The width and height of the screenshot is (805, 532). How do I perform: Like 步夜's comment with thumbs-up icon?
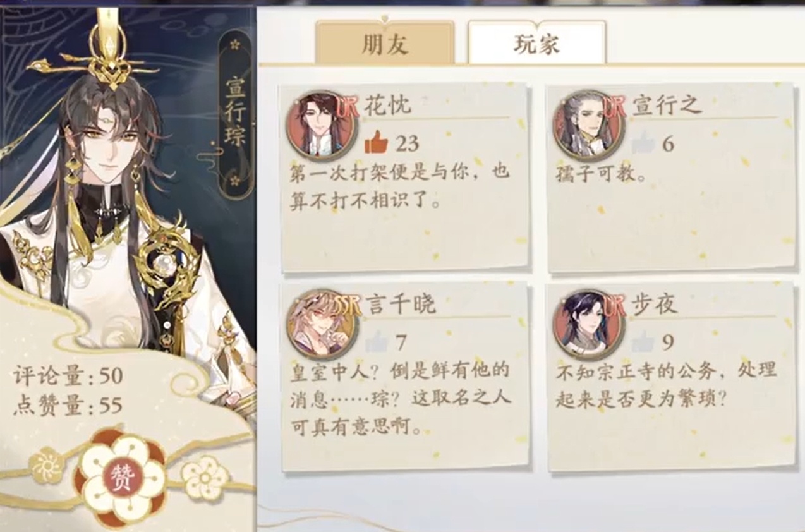[643, 342]
